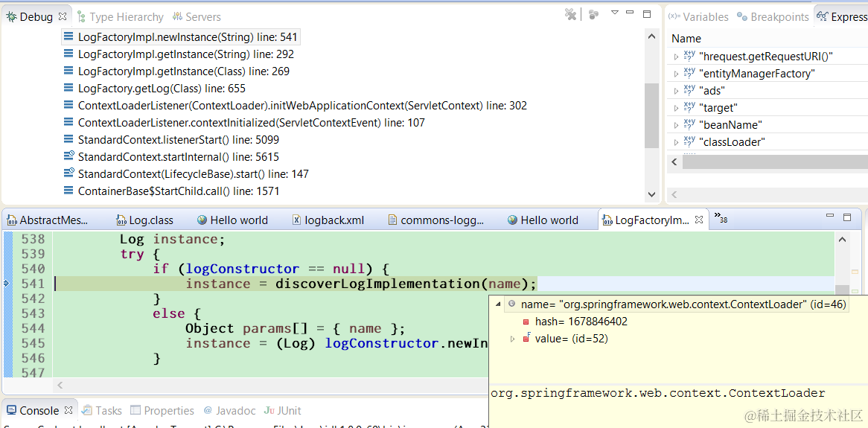
Task: Close the Console tab
Action: 68,410
